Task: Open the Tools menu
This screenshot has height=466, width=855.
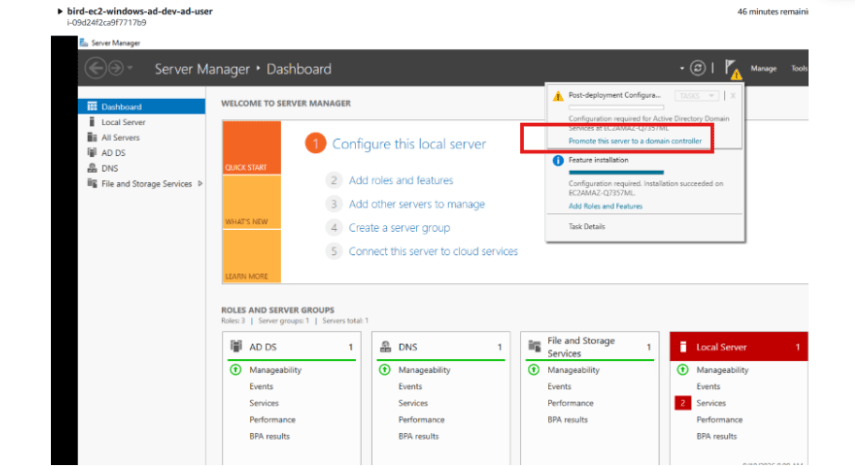Action: [x=799, y=69]
